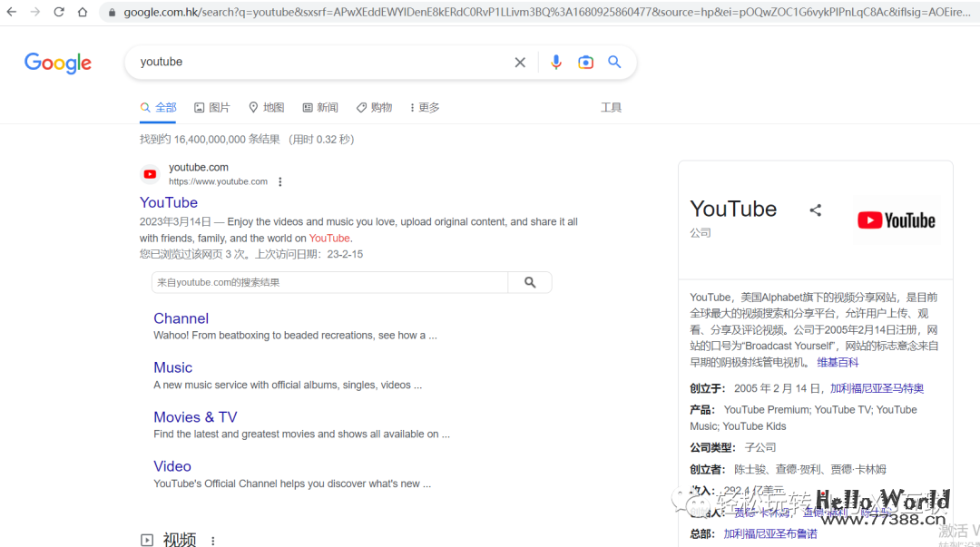Visit the 加利福尼亚圣马特奥 founding location link
Image resolution: width=980 pixels, height=547 pixels.
pyautogui.click(x=877, y=387)
